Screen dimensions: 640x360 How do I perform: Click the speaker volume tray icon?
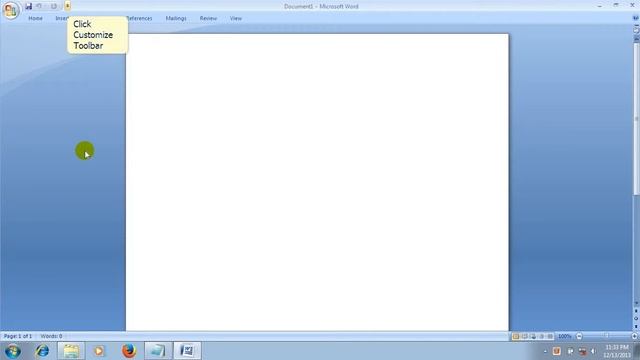click(x=593, y=351)
